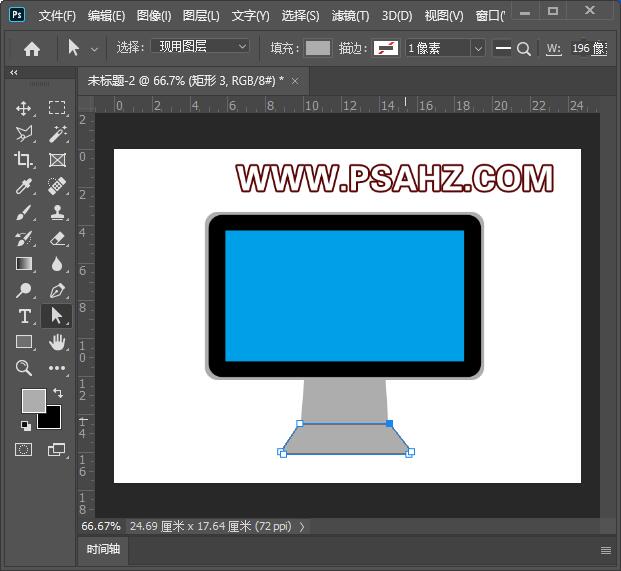Screen dimensions: 621x571
Task: Open the 视图(V) menu
Action: tap(444, 16)
